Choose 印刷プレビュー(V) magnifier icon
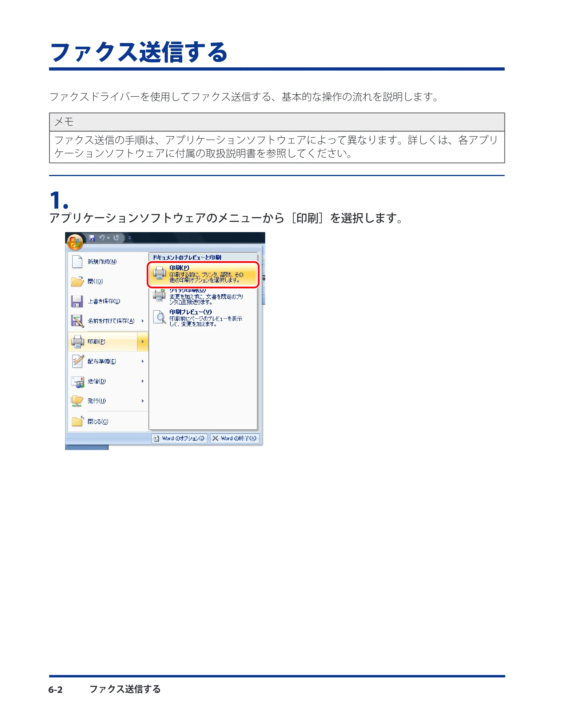Image resolution: width=566 pixels, height=728 pixels. pyautogui.click(x=160, y=317)
